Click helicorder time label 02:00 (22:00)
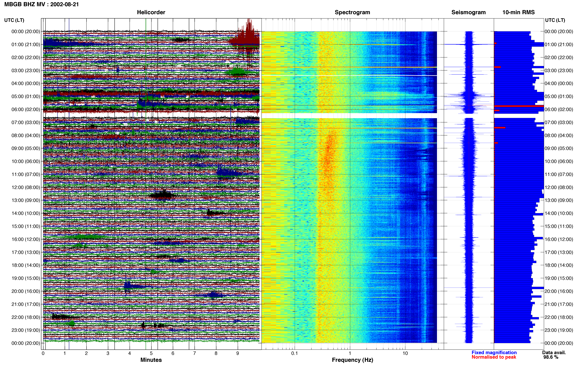This screenshot has width=588, height=368. point(26,57)
